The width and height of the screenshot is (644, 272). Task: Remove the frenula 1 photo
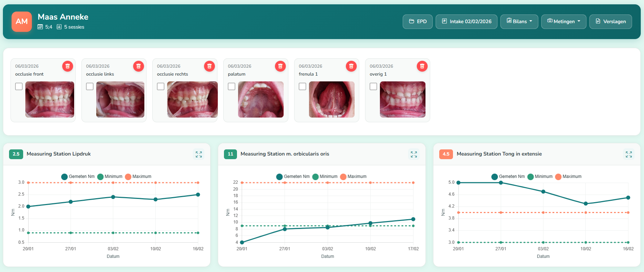351,66
